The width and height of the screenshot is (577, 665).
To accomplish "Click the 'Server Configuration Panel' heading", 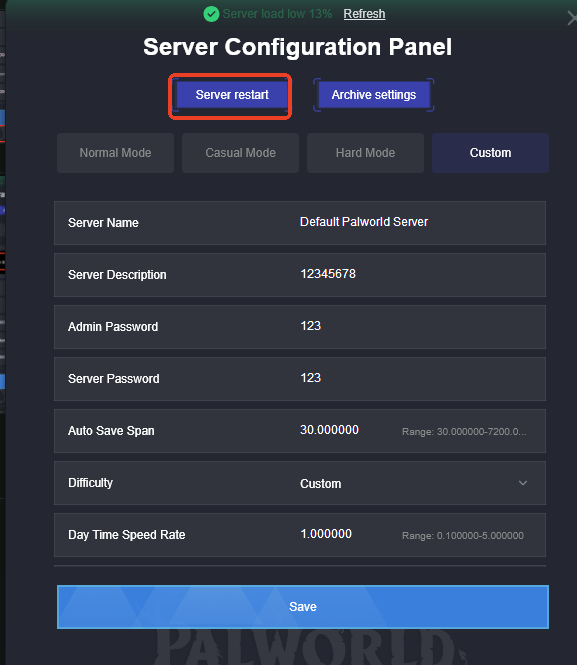I will pyautogui.click(x=297, y=47).
